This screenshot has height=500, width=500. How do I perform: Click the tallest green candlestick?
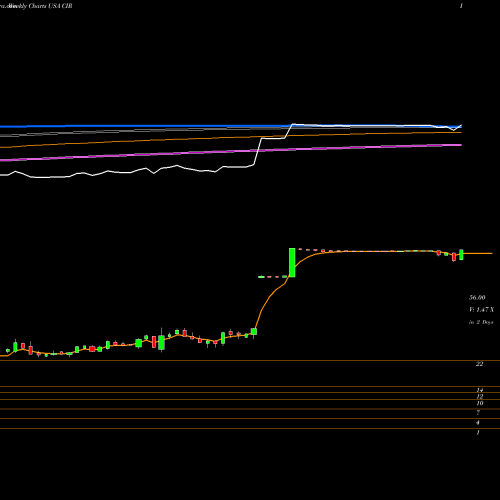[292, 262]
